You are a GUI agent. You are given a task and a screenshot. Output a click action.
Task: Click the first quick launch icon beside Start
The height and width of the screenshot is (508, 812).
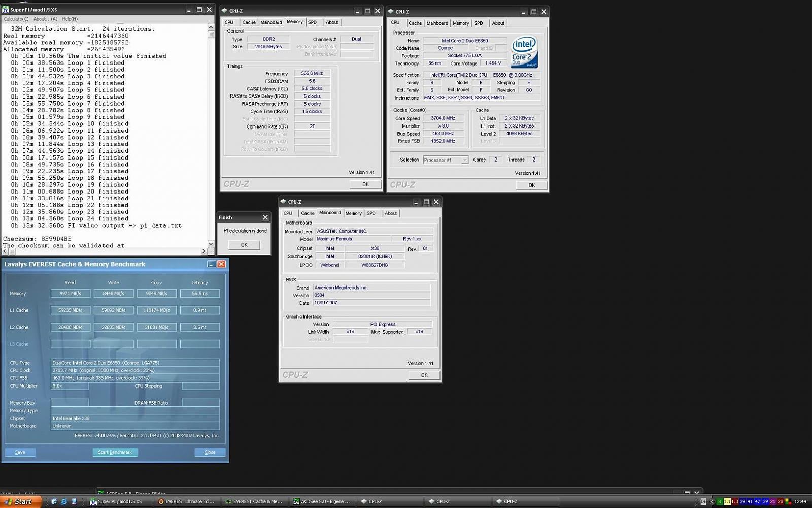tap(54, 501)
